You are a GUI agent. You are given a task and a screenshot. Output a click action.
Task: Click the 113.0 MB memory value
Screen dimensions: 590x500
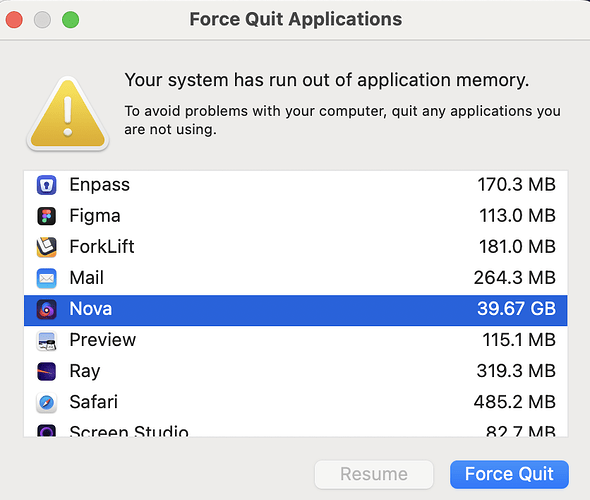coord(517,216)
